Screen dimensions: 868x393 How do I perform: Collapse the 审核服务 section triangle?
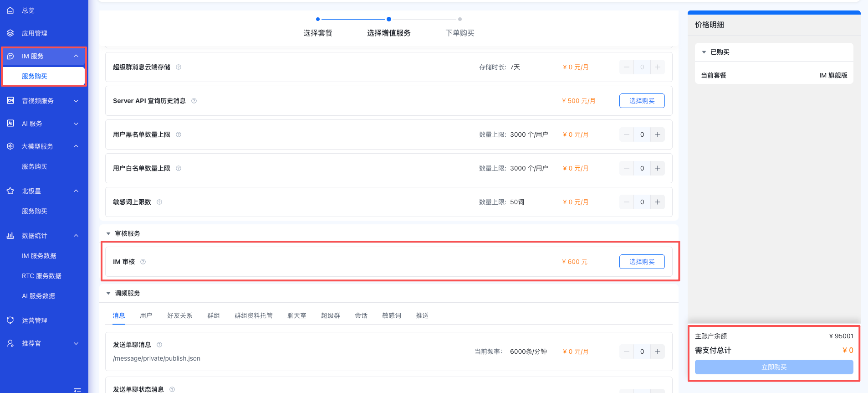[x=108, y=233]
